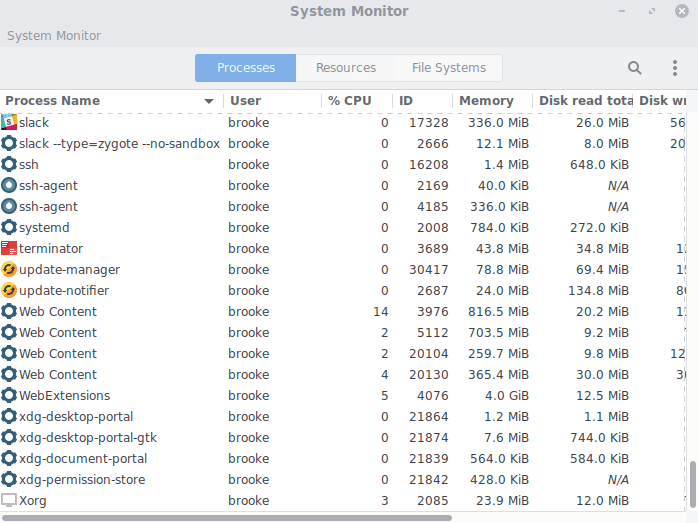Image resolution: width=698 pixels, height=523 pixels.
Task: Click the 134.8 MiB disk read value
Action: tap(598, 290)
